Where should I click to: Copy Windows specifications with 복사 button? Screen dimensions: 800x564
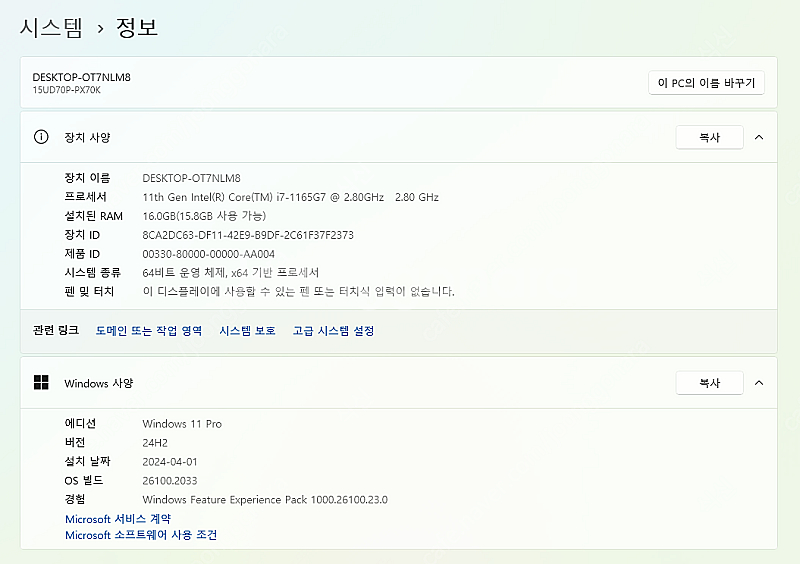(709, 383)
